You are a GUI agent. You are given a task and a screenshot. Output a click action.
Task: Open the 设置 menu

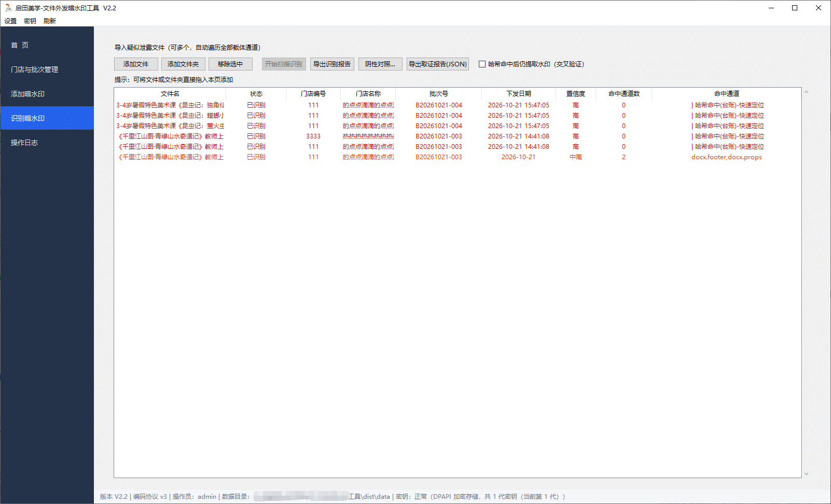pos(10,21)
